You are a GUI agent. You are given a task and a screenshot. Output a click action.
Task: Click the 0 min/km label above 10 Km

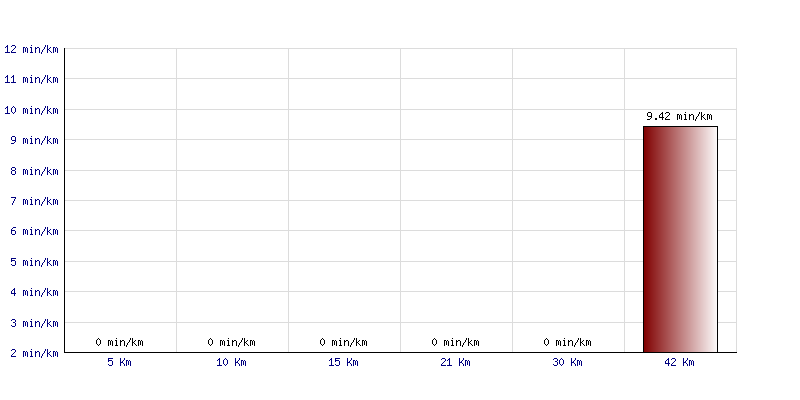(231, 342)
